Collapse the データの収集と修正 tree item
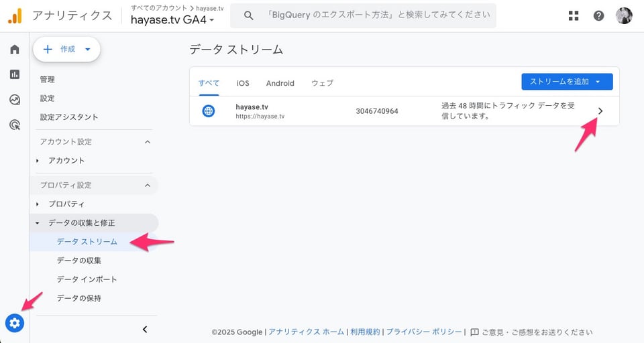 [38, 223]
